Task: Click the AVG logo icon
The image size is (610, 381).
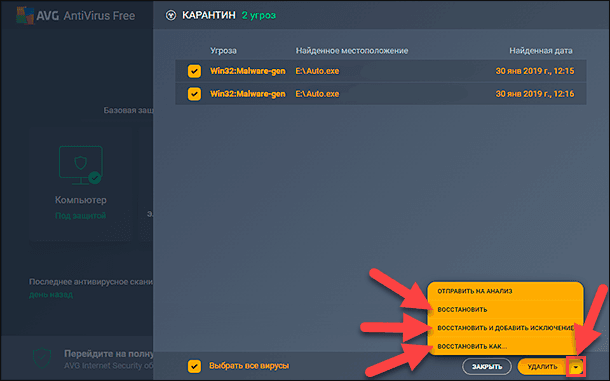Action: pyautogui.click(x=25, y=16)
